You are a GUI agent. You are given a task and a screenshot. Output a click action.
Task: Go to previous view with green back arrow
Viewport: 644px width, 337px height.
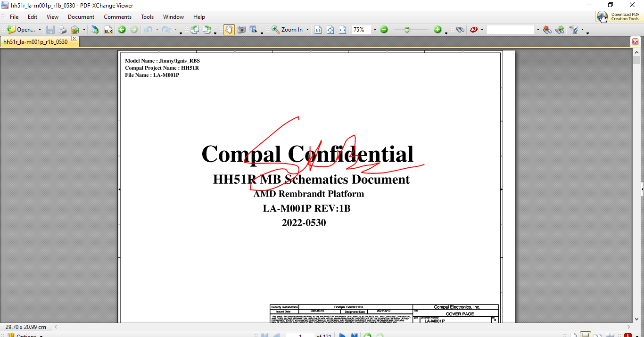[122, 30]
